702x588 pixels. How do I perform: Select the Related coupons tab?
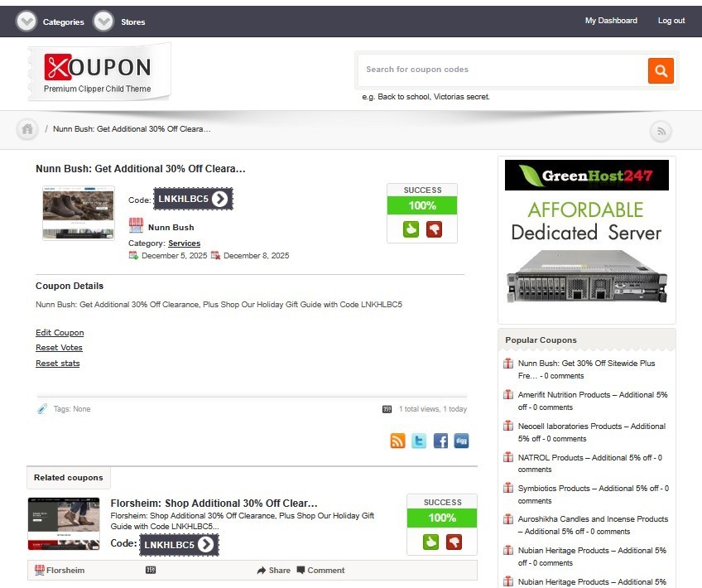pyautogui.click(x=69, y=478)
